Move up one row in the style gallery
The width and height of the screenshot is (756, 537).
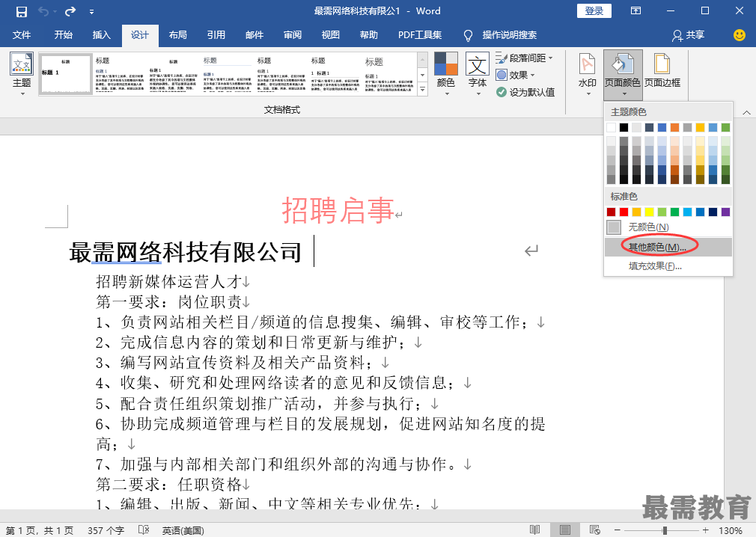point(423,61)
